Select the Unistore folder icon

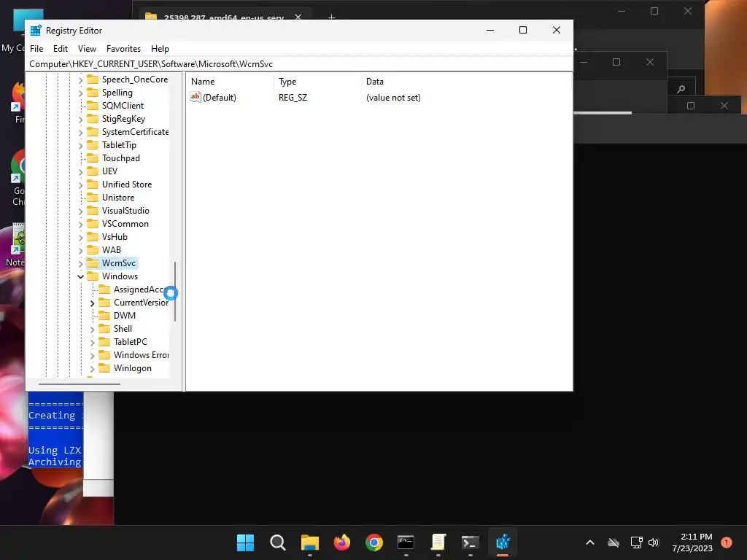coord(93,198)
